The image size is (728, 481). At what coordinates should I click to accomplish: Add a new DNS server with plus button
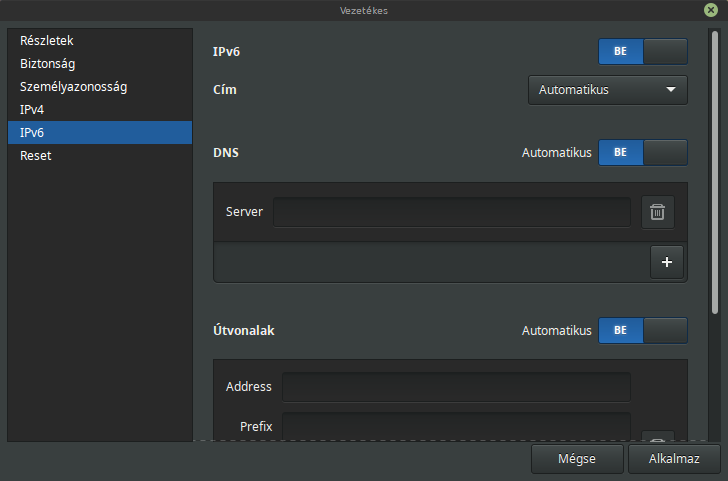pos(667,262)
